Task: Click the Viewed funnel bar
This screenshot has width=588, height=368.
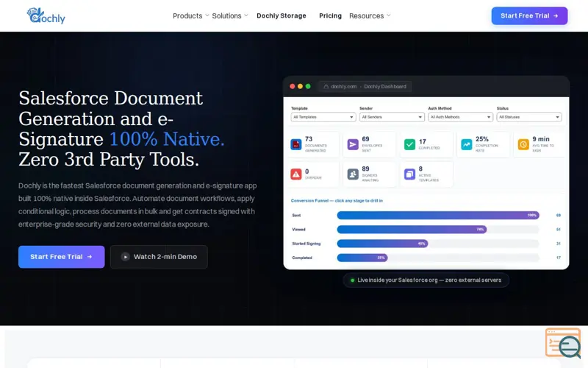Action: point(412,230)
